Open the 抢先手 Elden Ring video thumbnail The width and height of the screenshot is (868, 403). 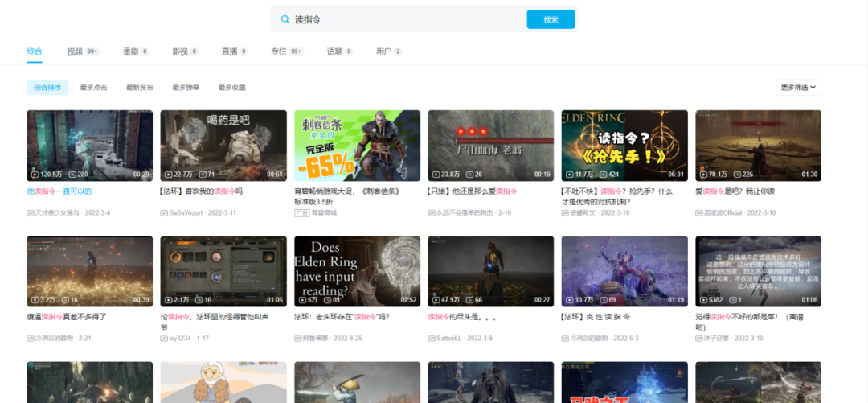[624, 145]
